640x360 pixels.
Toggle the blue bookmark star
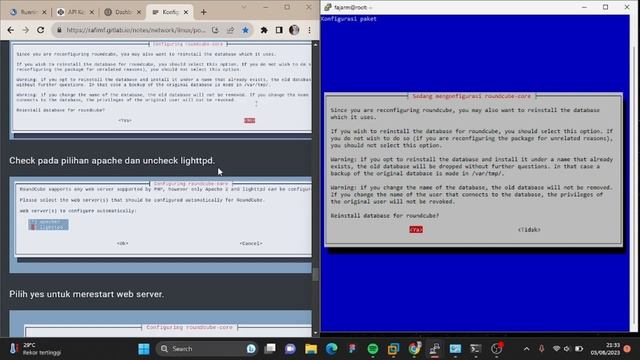click(x=245, y=30)
